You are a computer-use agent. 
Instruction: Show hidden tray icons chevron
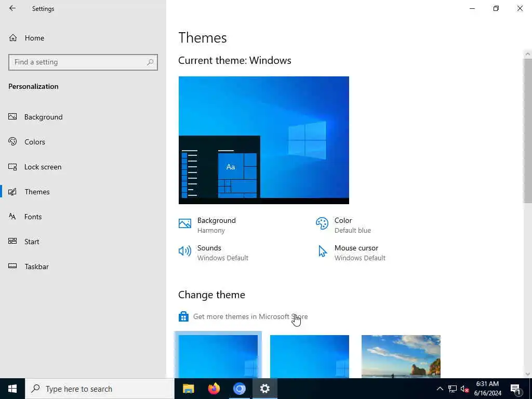440,389
